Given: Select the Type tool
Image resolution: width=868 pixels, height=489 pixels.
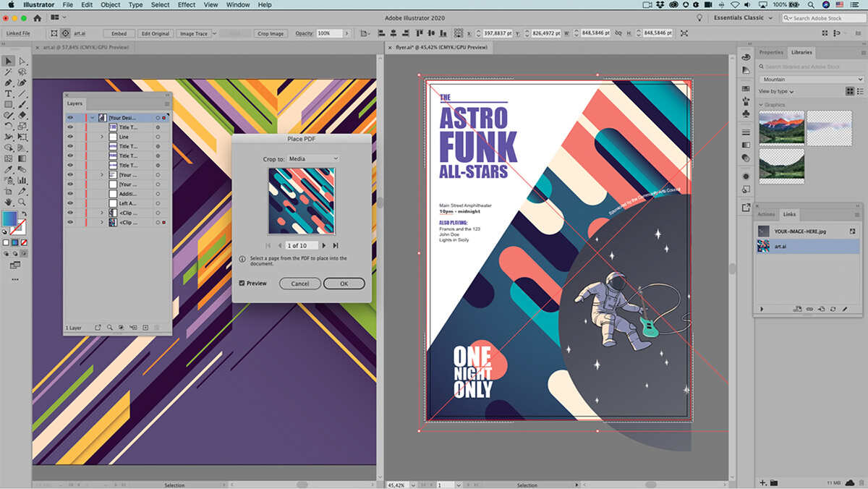Looking at the screenshot, I should click(x=9, y=94).
